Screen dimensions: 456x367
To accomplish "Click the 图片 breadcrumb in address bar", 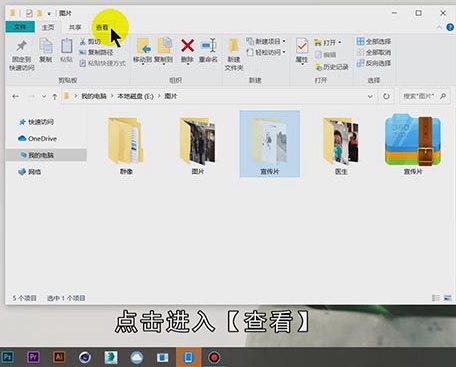I will coord(171,96).
